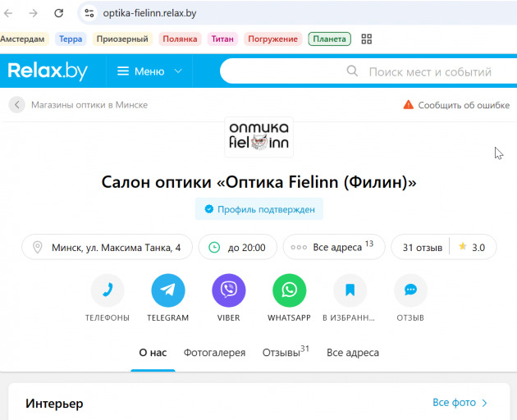
Task: Open the Приозерный bookmark
Action: (122, 39)
